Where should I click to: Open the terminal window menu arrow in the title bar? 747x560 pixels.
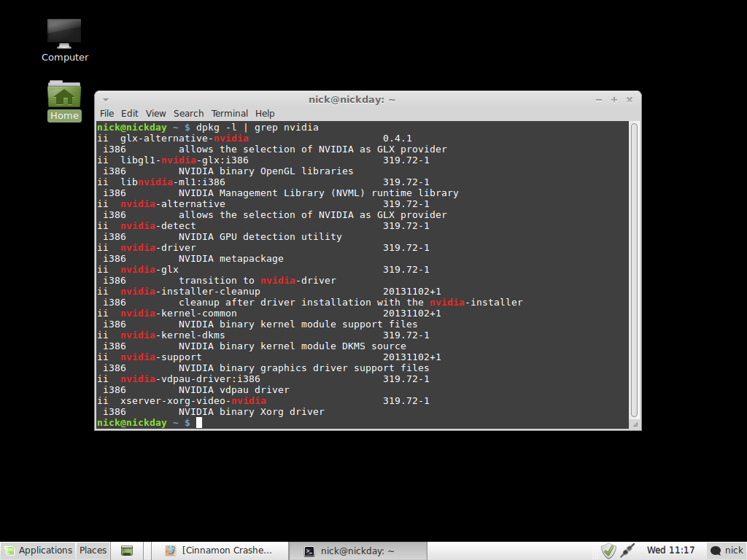(106, 99)
